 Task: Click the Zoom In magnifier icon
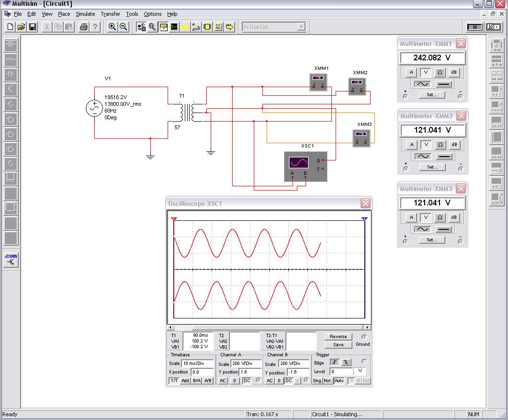point(112,27)
